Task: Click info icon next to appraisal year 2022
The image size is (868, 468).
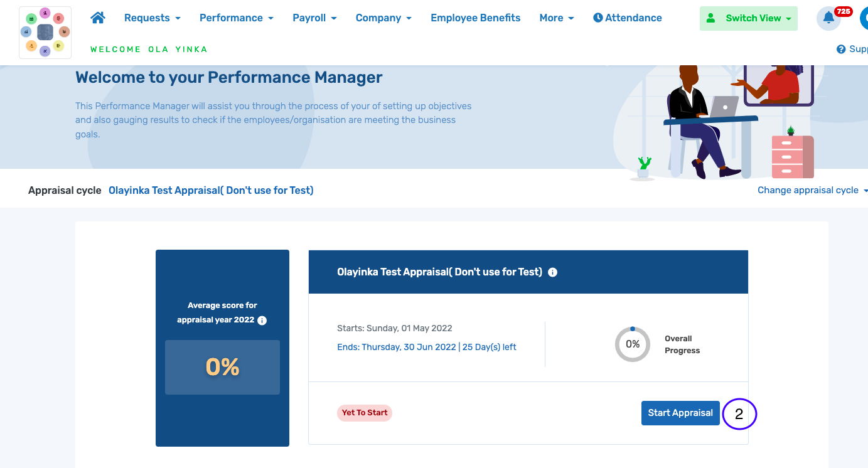Action: tap(262, 321)
